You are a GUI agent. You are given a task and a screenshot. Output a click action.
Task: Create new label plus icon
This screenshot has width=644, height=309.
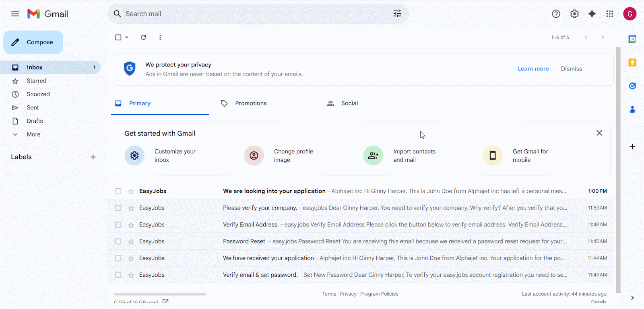pyautogui.click(x=93, y=157)
